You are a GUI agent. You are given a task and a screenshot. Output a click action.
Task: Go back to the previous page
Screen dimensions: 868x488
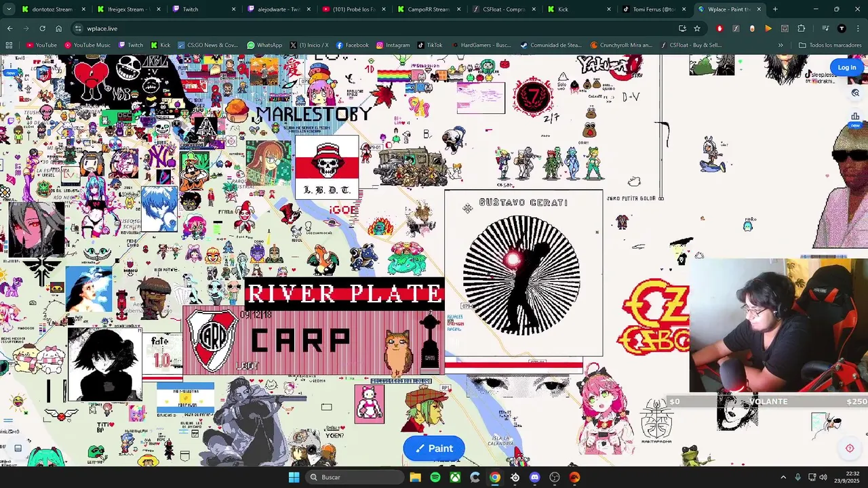point(10,28)
